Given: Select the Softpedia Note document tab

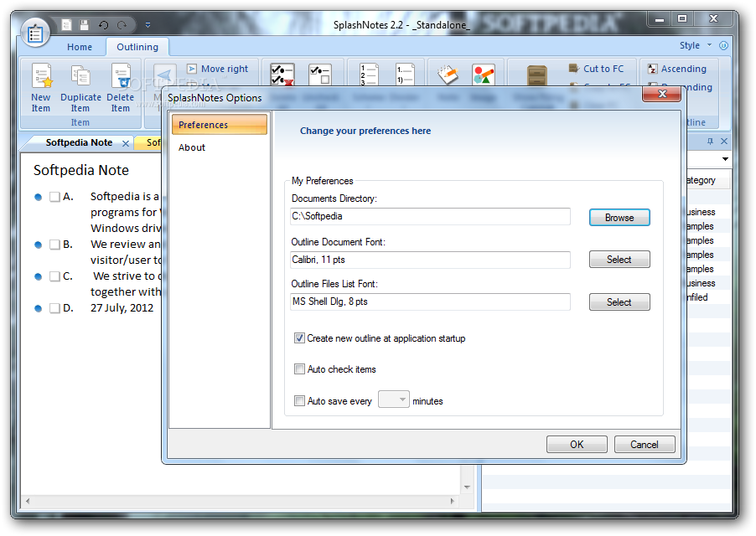Looking at the screenshot, I should [79, 142].
